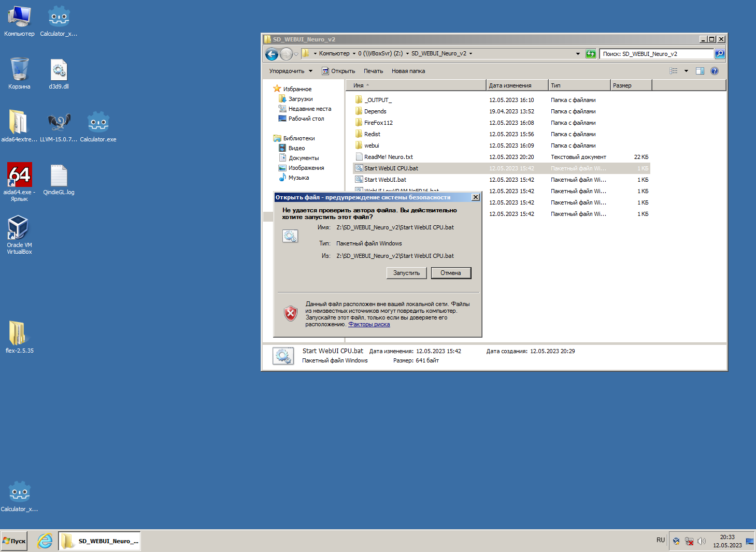The height and width of the screenshot is (552, 756).
Task: Select the Start WebUI CPU.bat file row
Action: 502,168
